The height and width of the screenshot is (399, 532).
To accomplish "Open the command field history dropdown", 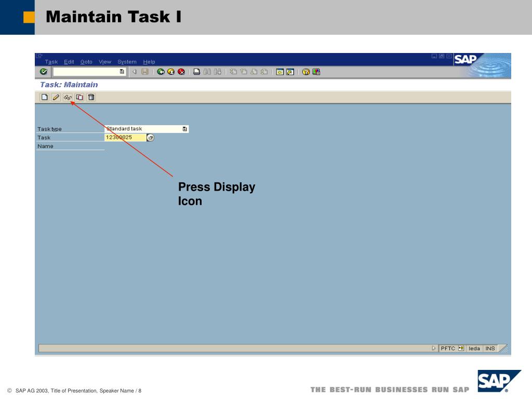I will click(122, 72).
